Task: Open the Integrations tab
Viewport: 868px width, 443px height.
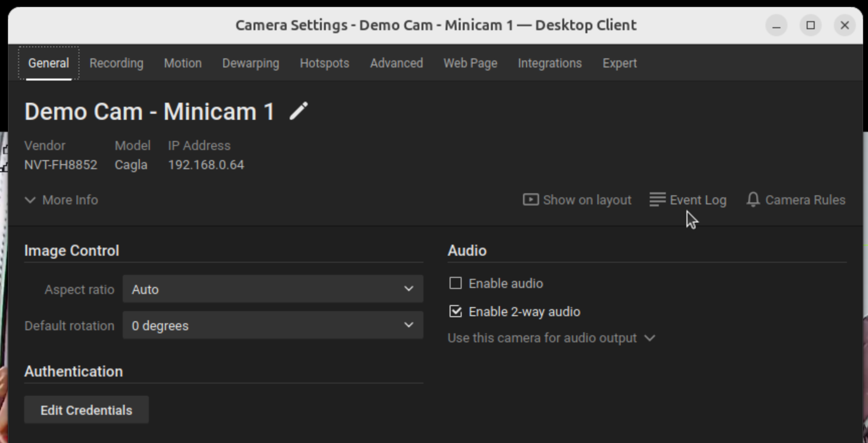Action: [550, 63]
